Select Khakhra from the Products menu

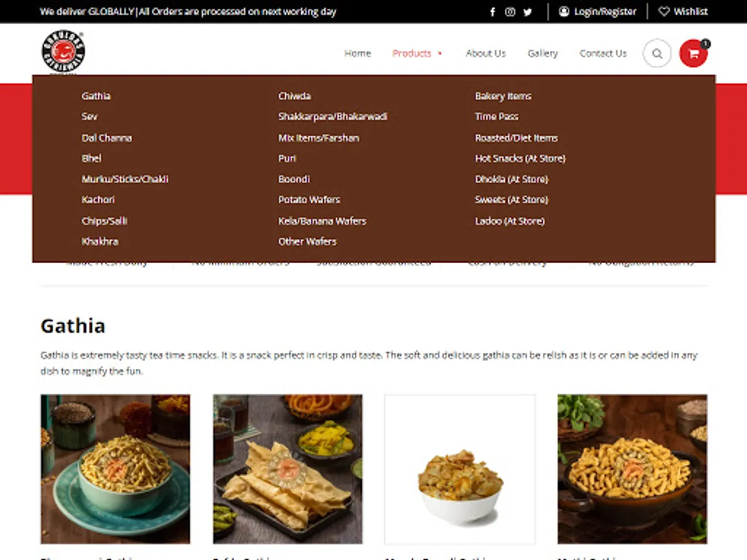pos(100,241)
